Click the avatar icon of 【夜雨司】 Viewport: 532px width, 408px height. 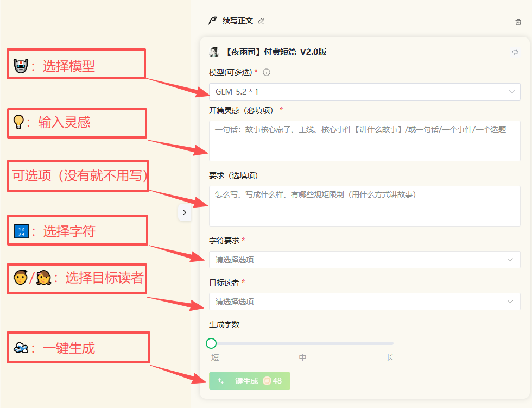tap(214, 52)
